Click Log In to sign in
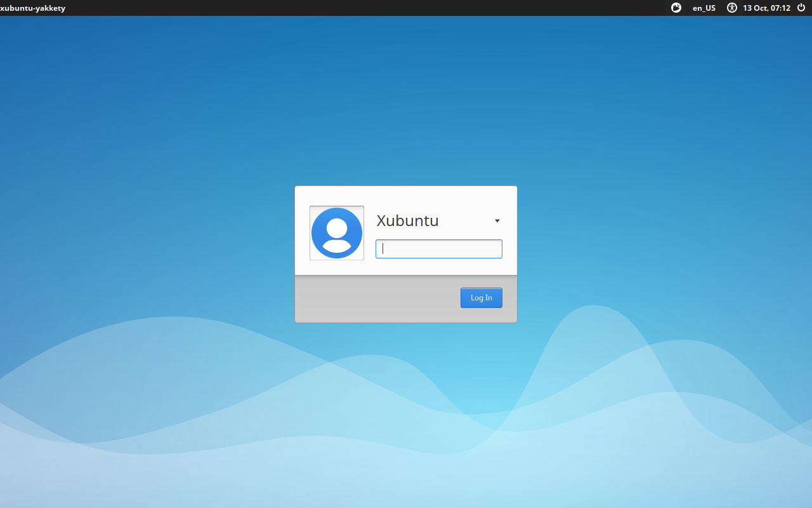The height and width of the screenshot is (508, 812). tap(481, 297)
